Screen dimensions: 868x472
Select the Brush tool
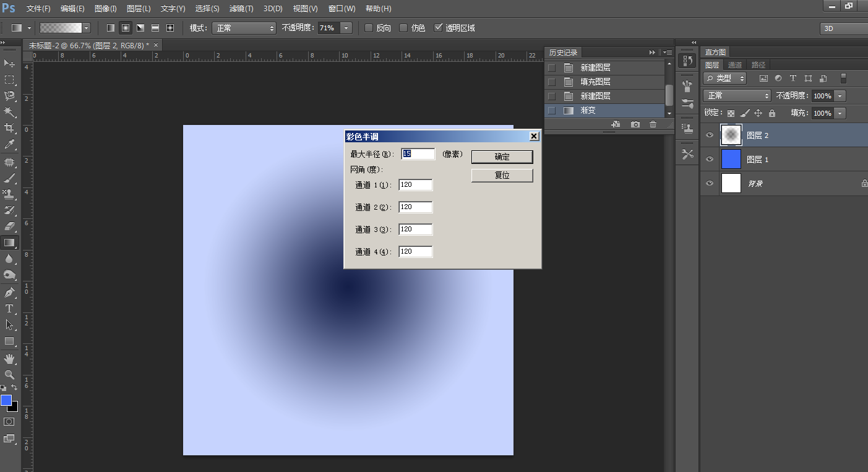[9, 178]
